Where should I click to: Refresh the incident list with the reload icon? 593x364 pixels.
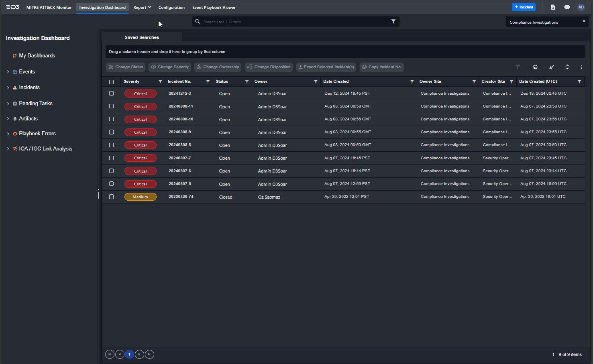pyautogui.click(x=567, y=67)
